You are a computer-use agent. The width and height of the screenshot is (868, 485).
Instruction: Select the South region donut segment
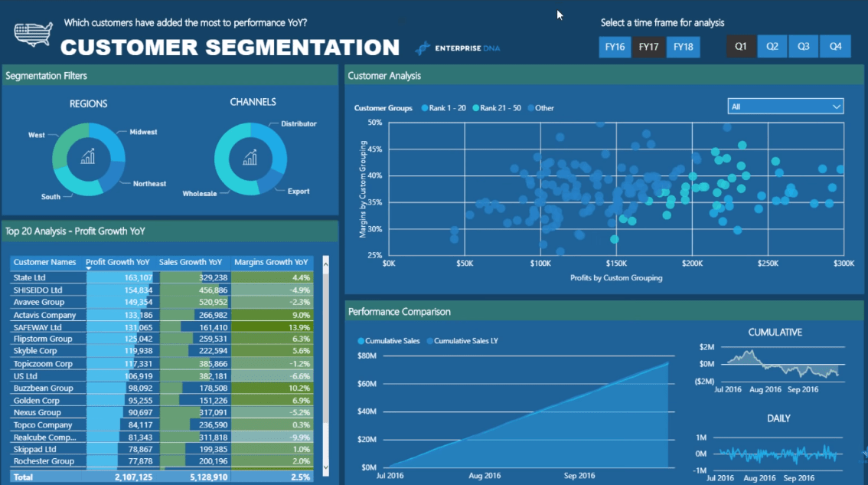tap(76, 183)
